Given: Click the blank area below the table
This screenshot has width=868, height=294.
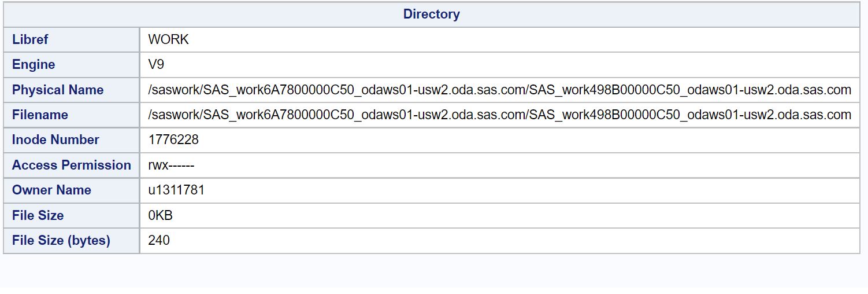Looking at the screenshot, I should point(433,272).
